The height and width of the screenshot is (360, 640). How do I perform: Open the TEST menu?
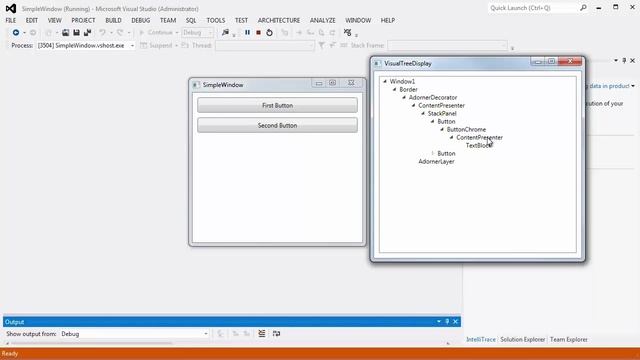pyautogui.click(x=241, y=20)
